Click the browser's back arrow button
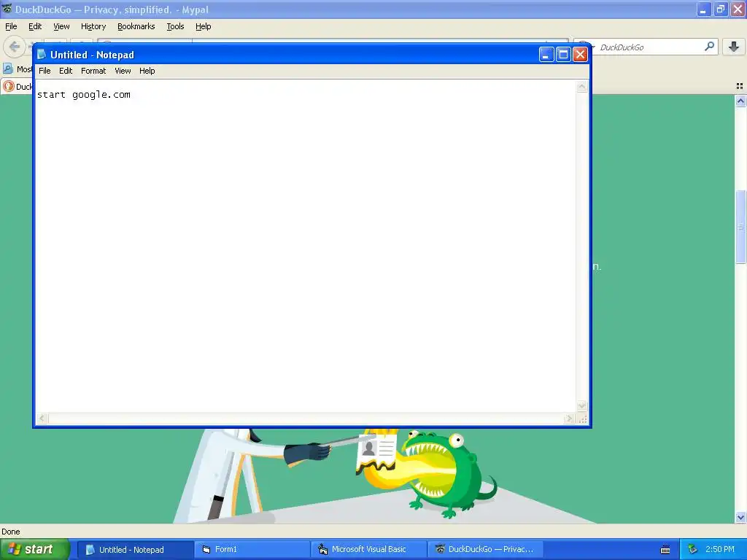This screenshot has width=747, height=560. click(x=15, y=47)
